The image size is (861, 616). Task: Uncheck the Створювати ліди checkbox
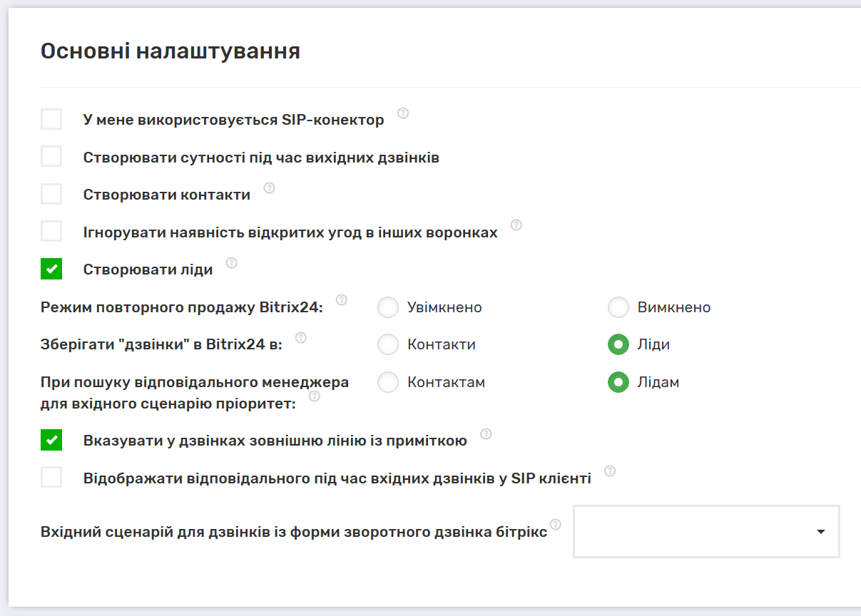(x=51, y=269)
